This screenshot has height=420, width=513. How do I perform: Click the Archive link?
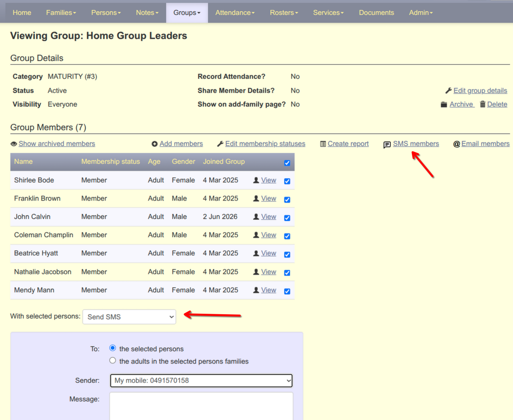(x=462, y=104)
